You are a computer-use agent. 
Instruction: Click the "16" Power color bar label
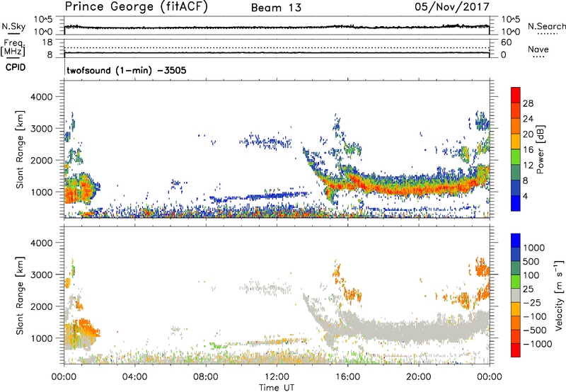[528, 149]
